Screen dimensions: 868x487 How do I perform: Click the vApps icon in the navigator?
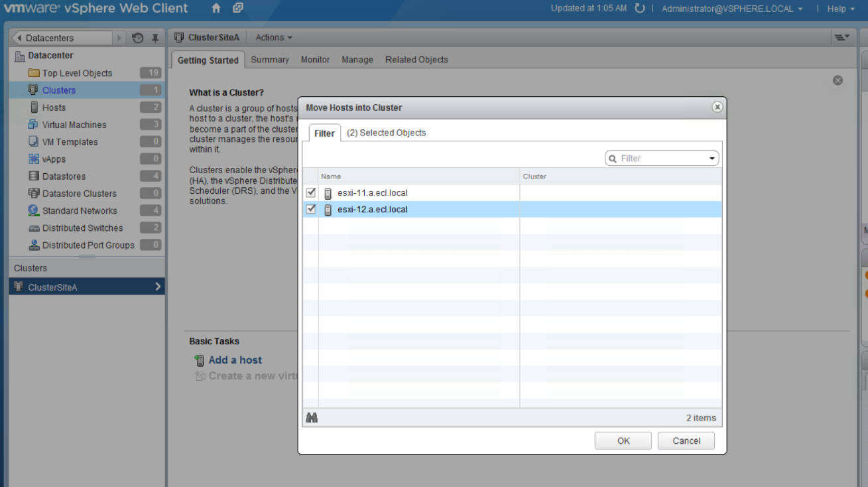(34, 159)
